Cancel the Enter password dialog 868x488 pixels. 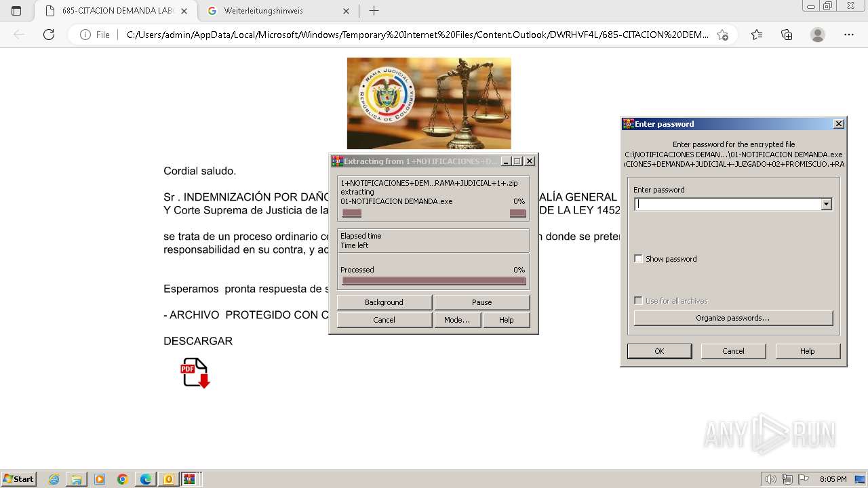coord(733,351)
